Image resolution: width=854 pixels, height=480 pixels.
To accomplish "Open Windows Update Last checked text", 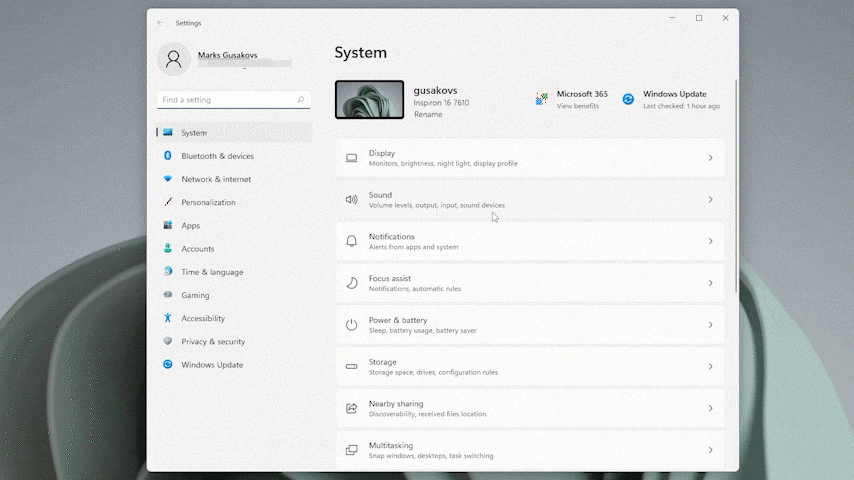I will coord(681,106).
